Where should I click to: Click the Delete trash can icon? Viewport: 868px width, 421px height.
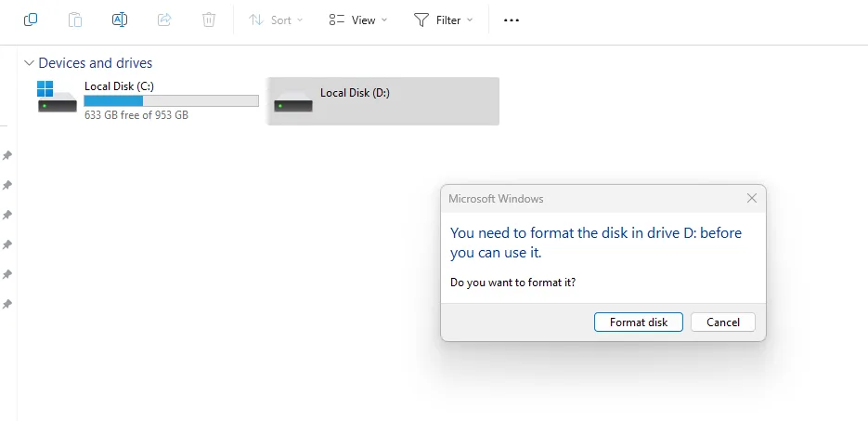click(209, 20)
